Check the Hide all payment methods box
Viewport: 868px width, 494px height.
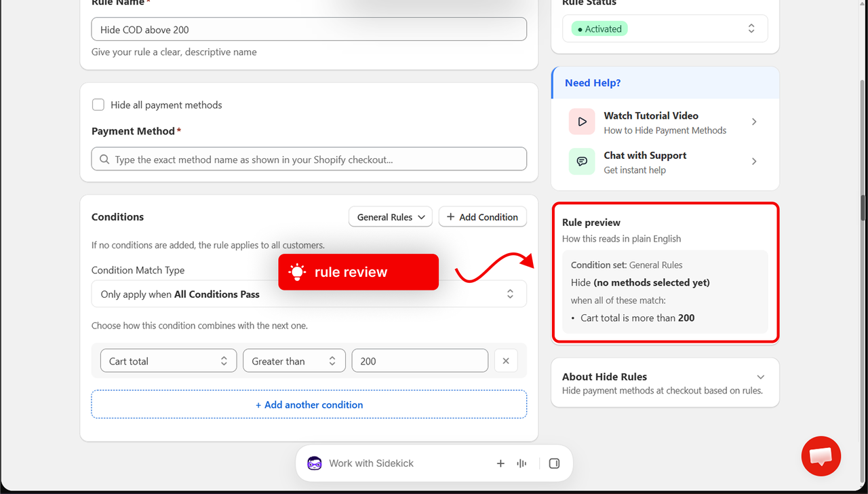coord(98,104)
